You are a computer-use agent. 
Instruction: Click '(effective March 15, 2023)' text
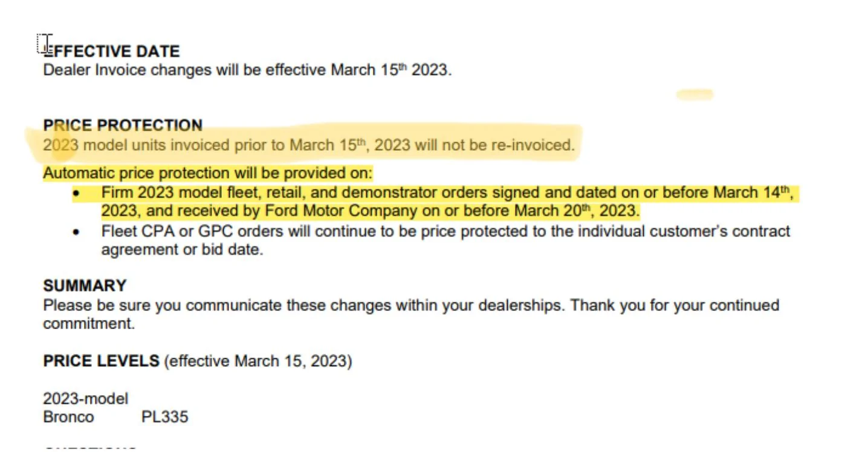pyautogui.click(x=258, y=362)
